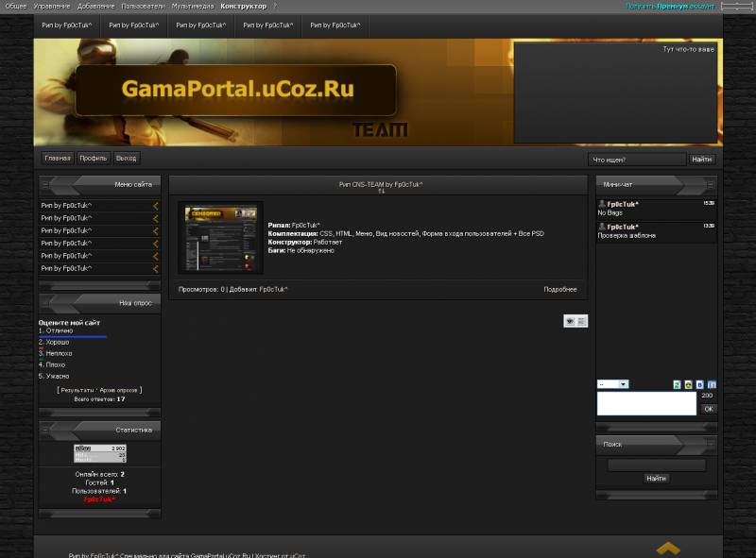This screenshot has height=558, width=756.
Task: Click the rightmost mini-chat toolbar icon
Action: [x=712, y=384]
